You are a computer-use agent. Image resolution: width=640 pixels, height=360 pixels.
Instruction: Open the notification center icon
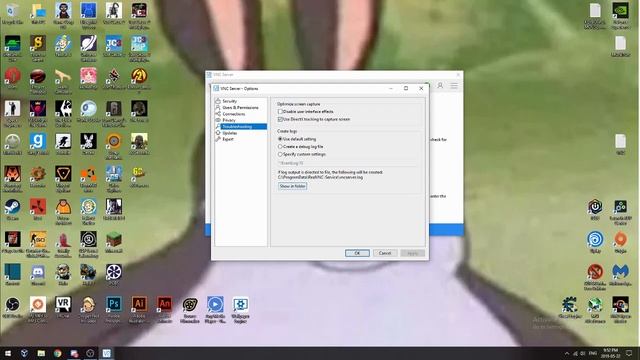[629, 353]
